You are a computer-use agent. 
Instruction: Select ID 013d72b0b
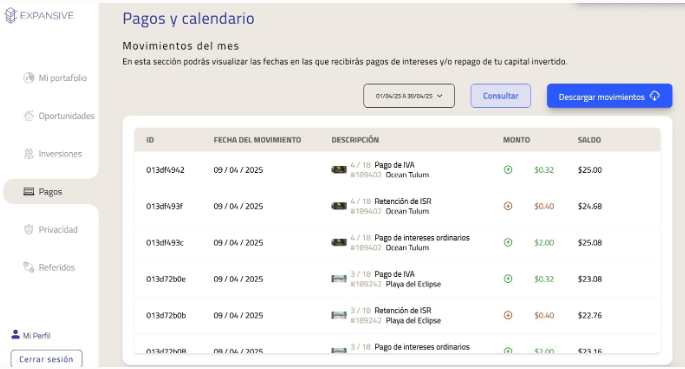pos(166,315)
